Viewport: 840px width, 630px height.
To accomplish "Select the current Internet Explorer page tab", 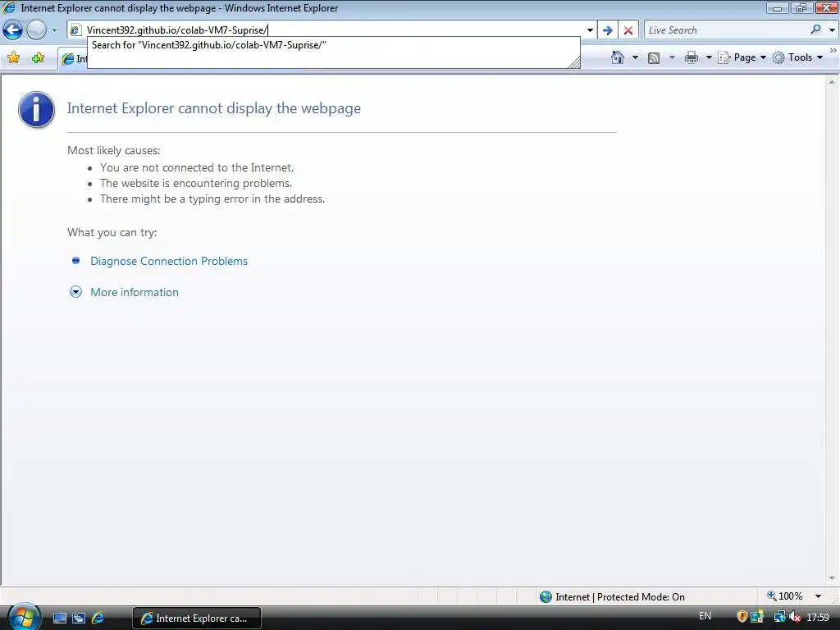I will 73,59.
